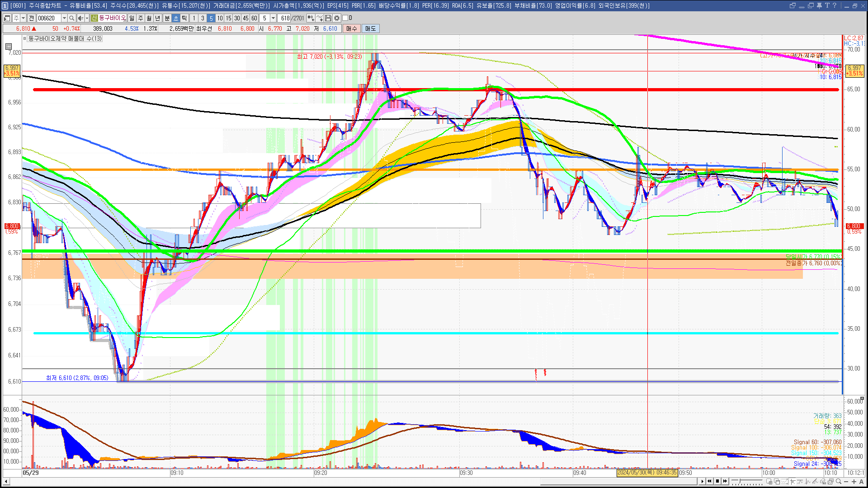Screen dimensions: 868x488
Task: Select the 일 (daily) period tab
Action: 132,18
